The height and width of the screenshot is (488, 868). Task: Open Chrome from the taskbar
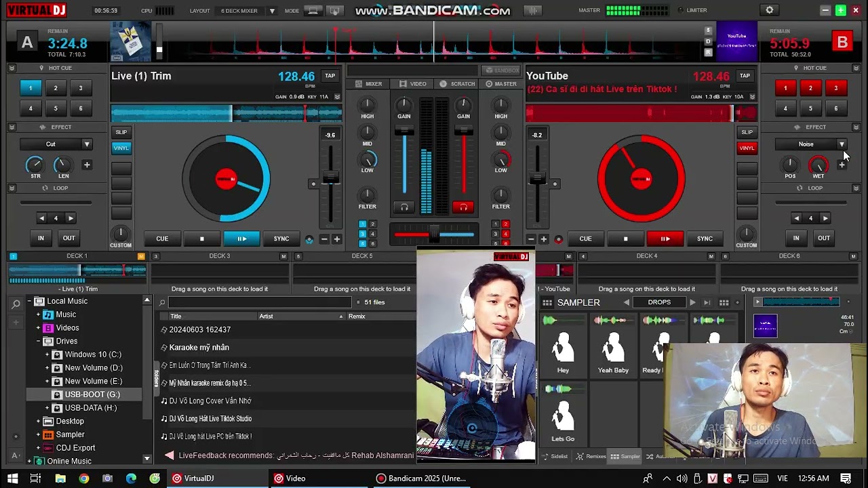click(x=83, y=479)
